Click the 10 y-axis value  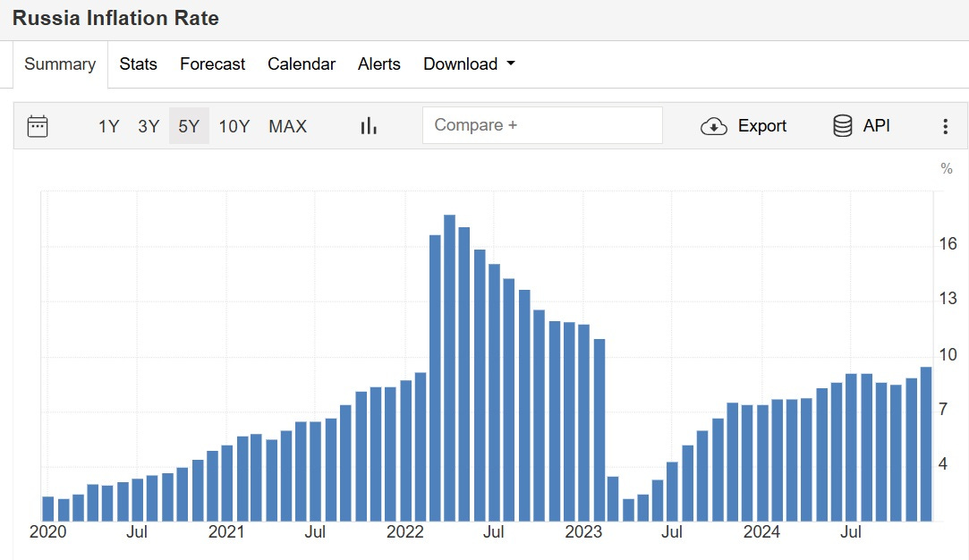948,355
